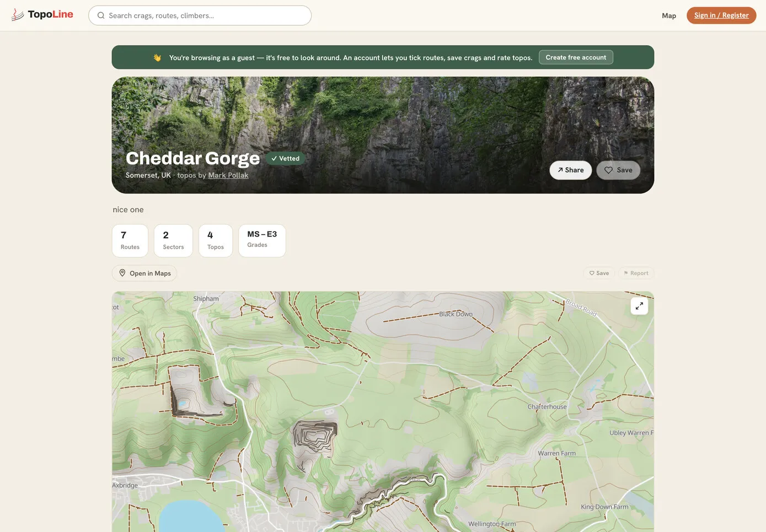View the 2 Sectors stat card
This screenshot has width=766, height=532.
coord(173,240)
